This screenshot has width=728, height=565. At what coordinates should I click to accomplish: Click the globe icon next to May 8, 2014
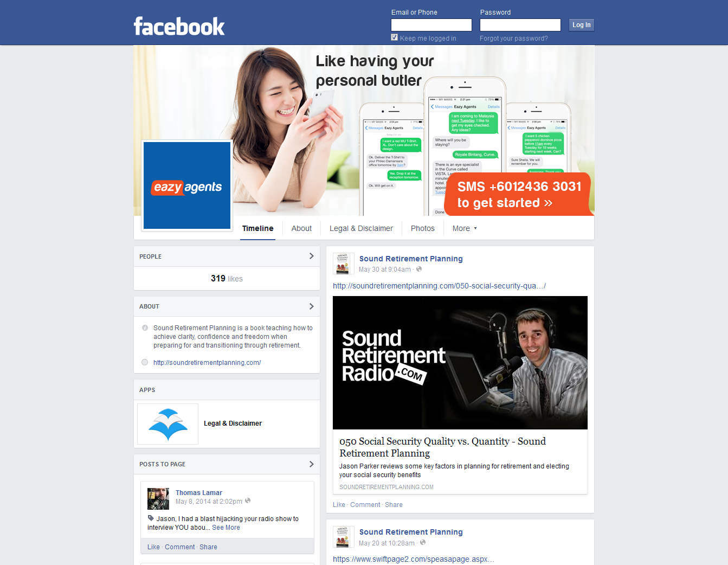click(x=248, y=500)
